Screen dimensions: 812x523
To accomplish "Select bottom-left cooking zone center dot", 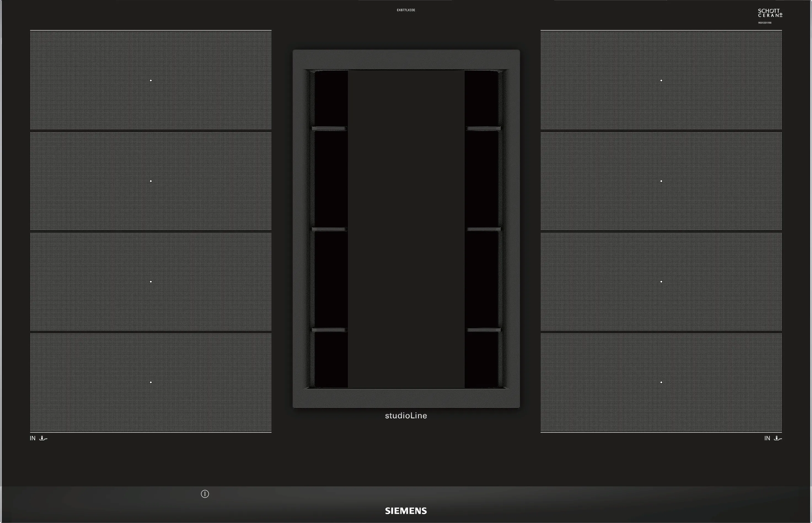I will 151,382.
